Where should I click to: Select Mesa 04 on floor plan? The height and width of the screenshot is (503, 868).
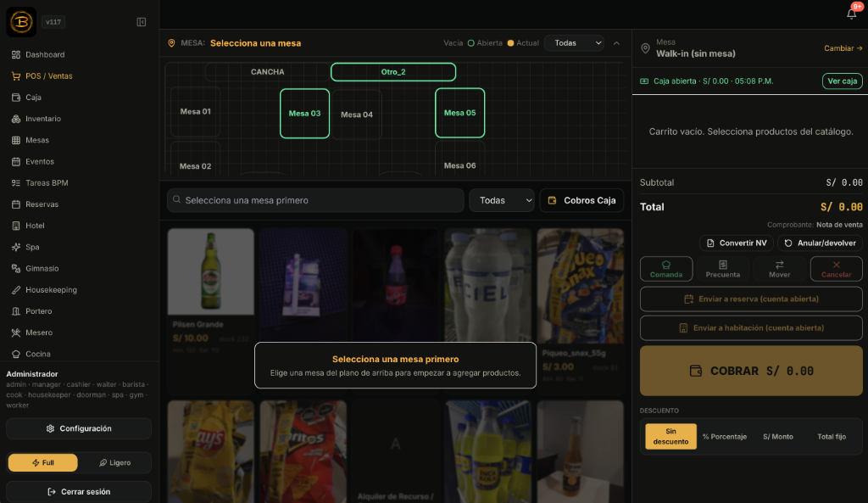point(357,115)
